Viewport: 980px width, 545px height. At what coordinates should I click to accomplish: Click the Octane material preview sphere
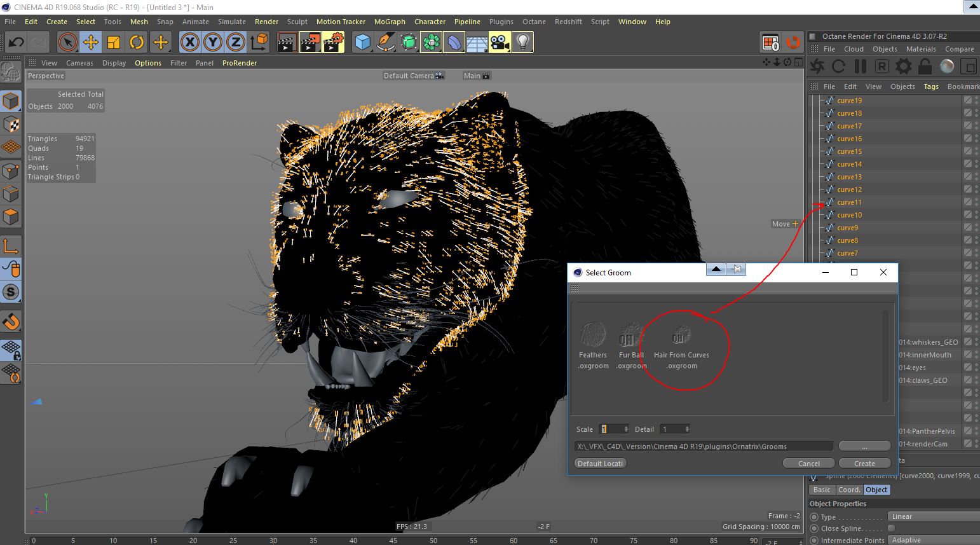click(x=947, y=66)
